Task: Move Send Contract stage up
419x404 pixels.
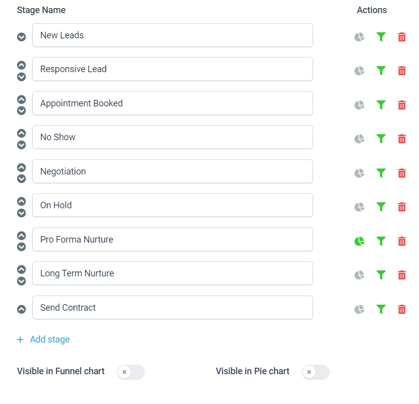Action: click(x=21, y=309)
